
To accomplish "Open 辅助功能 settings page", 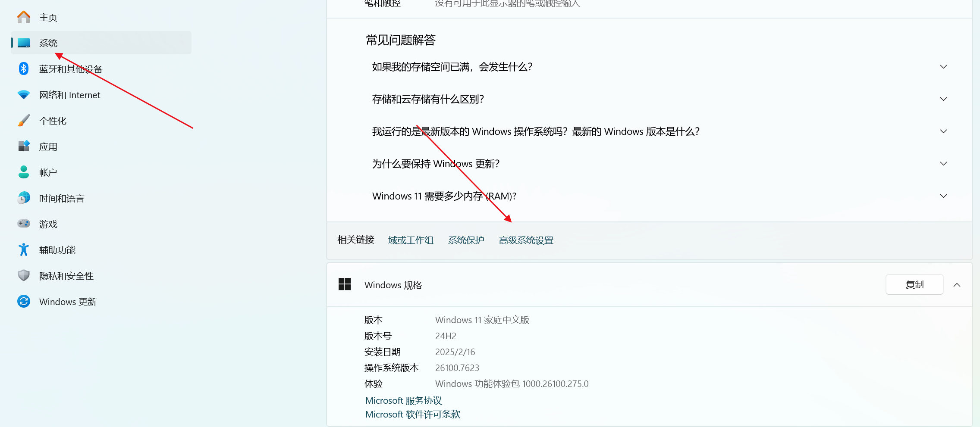I will coord(101,250).
